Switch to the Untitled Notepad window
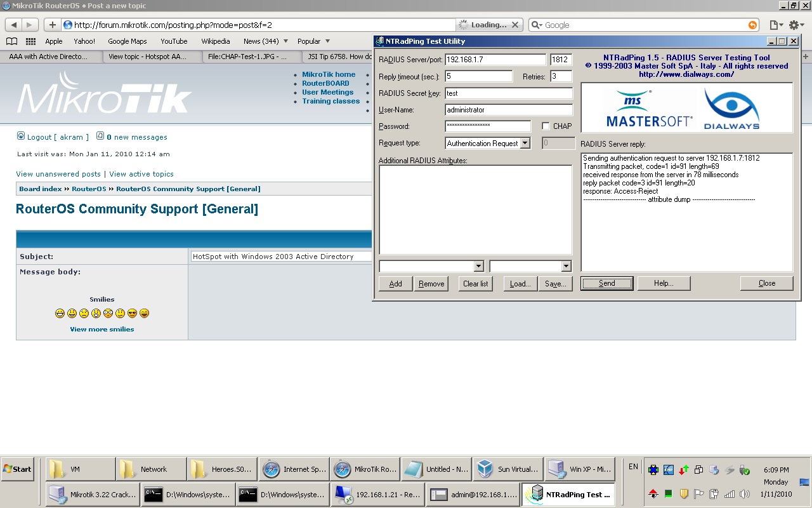The image size is (812, 508). click(x=436, y=469)
